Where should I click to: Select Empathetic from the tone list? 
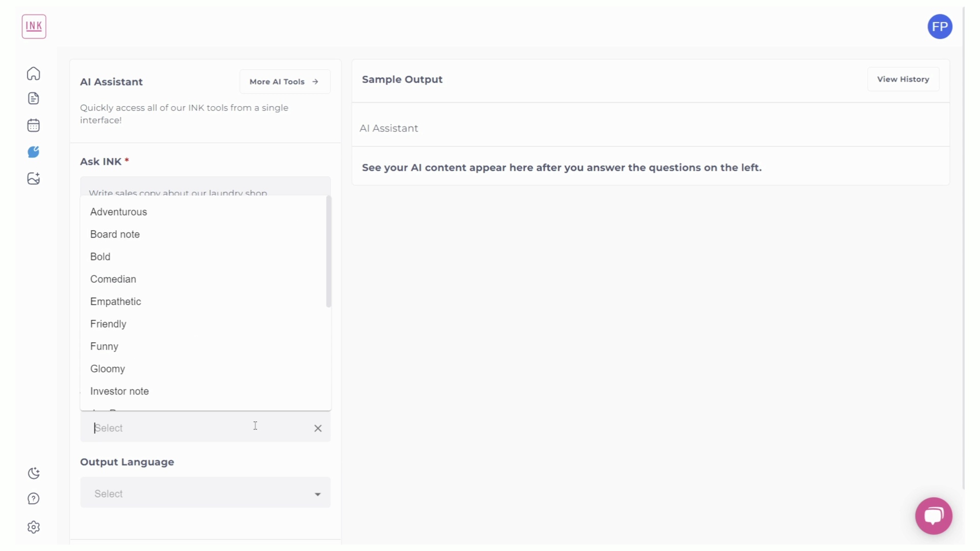[115, 302]
